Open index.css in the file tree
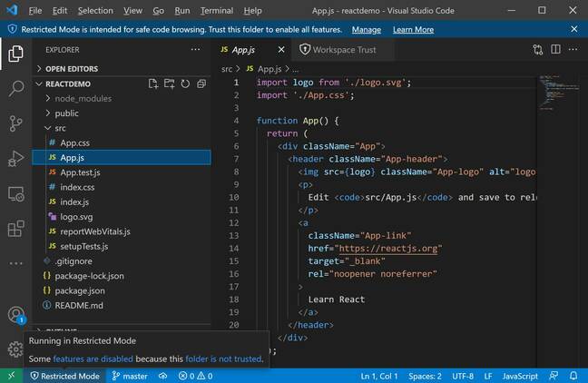This screenshot has height=383, width=588. coord(122,187)
